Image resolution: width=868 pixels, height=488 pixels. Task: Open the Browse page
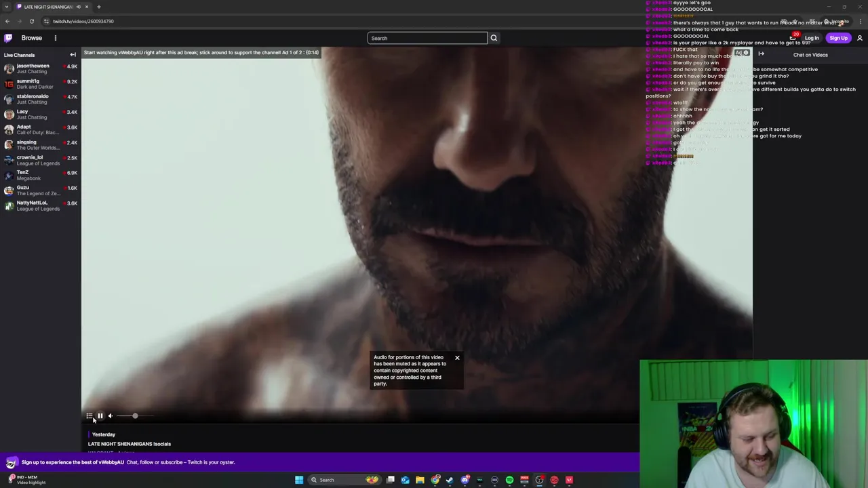point(31,38)
